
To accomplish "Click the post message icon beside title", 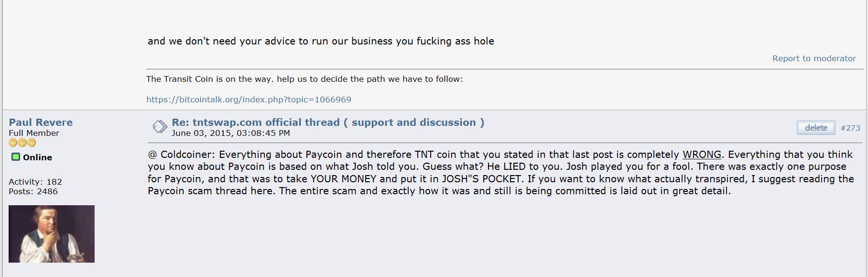I will click(x=160, y=127).
